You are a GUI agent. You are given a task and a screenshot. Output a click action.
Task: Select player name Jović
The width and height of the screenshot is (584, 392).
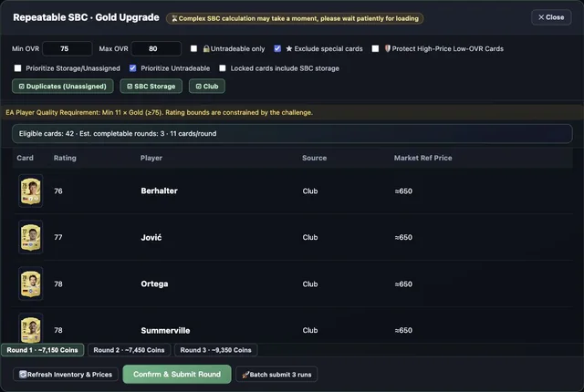(x=151, y=237)
